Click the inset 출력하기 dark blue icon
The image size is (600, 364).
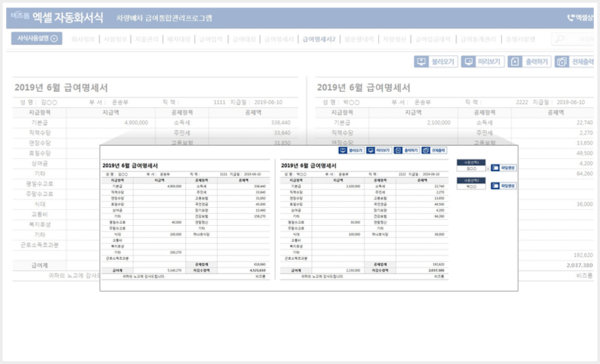[x=398, y=151]
